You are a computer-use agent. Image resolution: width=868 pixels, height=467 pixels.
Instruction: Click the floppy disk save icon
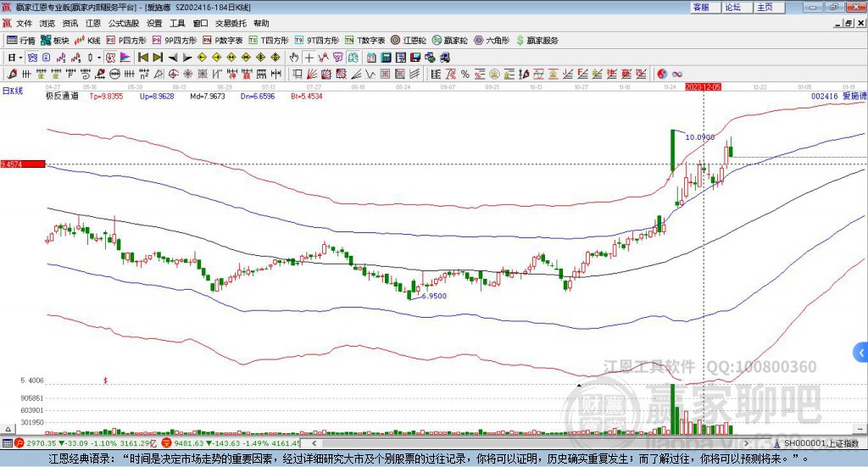click(x=415, y=58)
